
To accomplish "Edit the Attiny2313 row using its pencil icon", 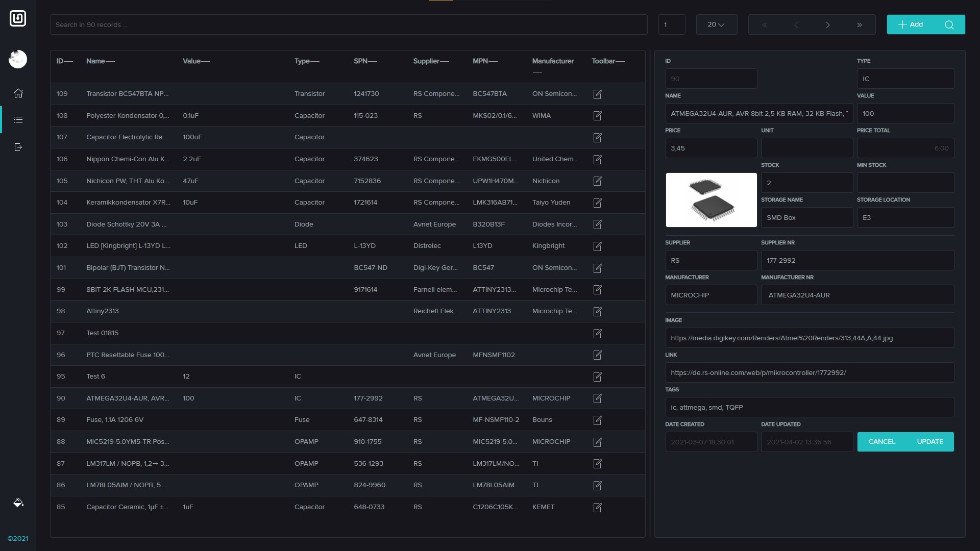I will click(x=597, y=311).
